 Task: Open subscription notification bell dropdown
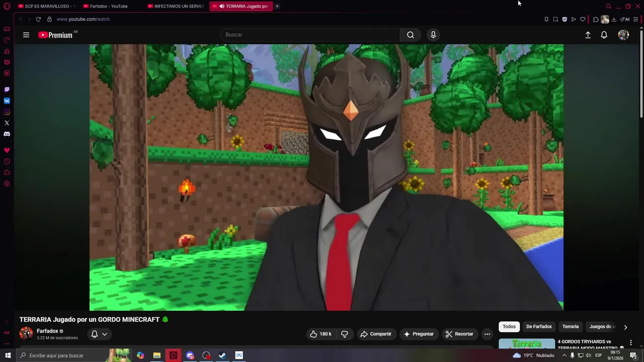click(x=99, y=334)
